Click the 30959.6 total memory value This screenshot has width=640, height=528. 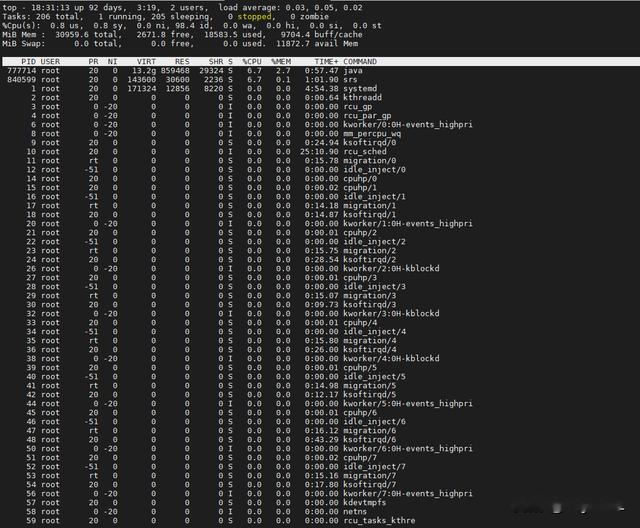coord(72,34)
